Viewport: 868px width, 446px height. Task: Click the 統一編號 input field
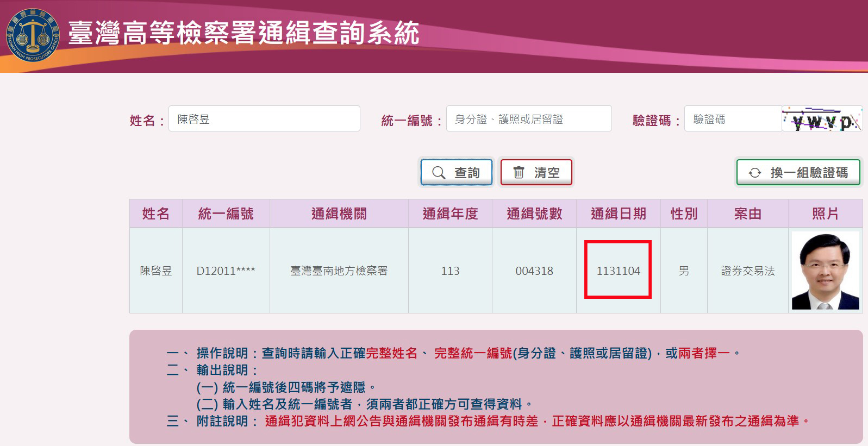point(528,119)
